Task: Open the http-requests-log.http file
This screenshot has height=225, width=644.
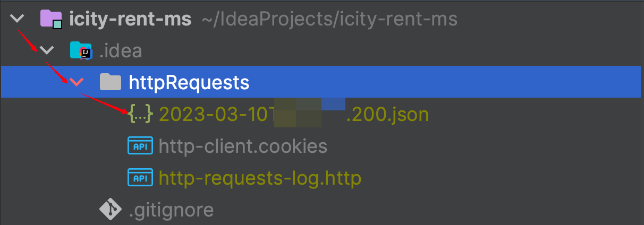Action: tap(260, 178)
